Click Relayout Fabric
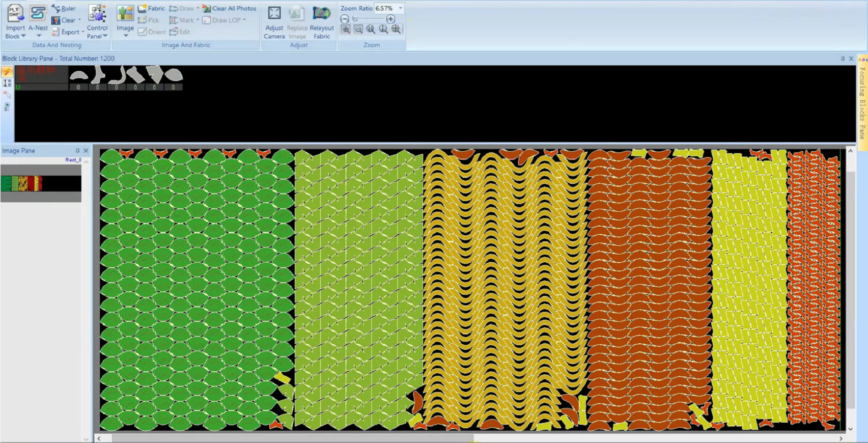Screen dimensions: 868x443 click(x=322, y=22)
